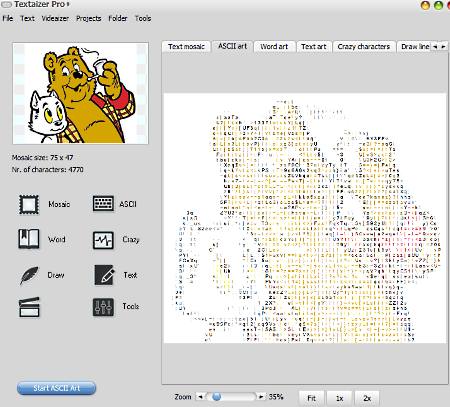The width and height of the screenshot is (450, 407).
Task: Click the 35% zoom value
Action: pyautogui.click(x=276, y=397)
